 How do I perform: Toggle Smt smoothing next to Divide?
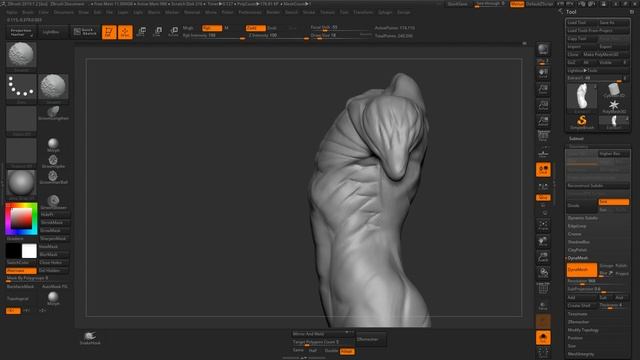click(613, 202)
